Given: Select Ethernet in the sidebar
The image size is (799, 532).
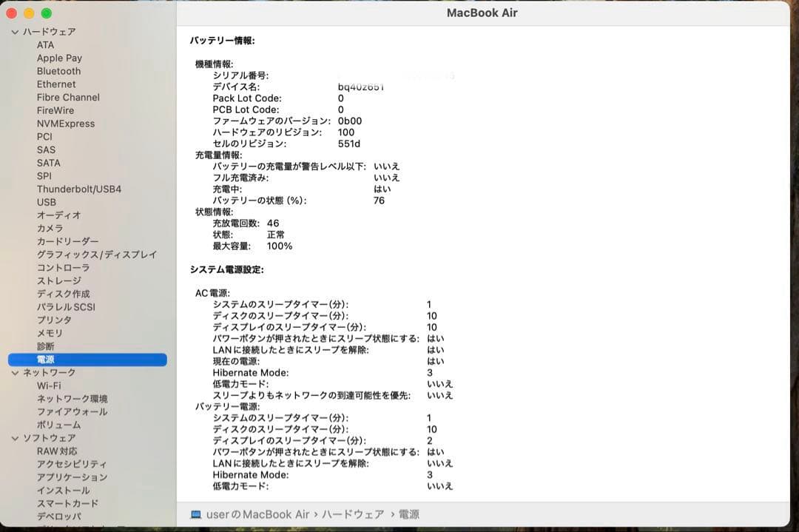Looking at the screenshot, I should [x=56, y=84].
